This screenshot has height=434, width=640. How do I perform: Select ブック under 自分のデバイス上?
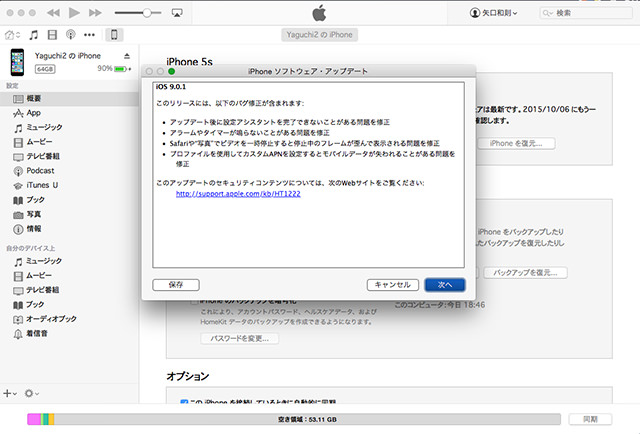[x=69, y=305]
